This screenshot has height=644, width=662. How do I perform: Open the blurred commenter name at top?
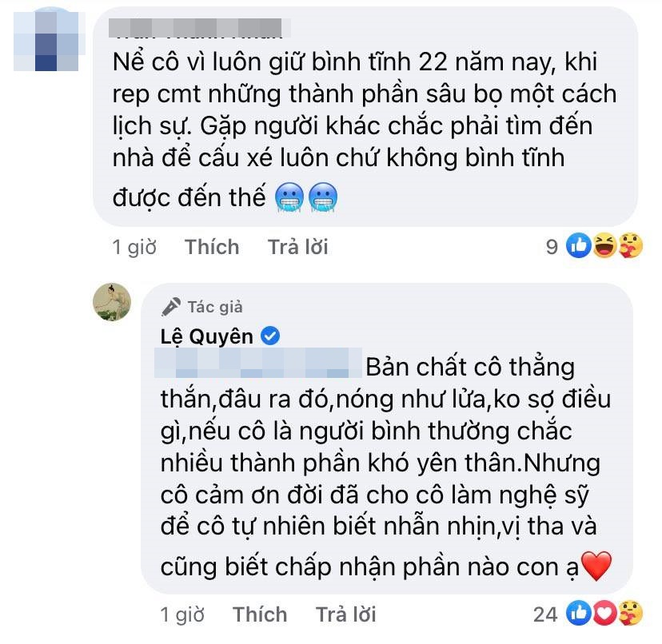198,28
